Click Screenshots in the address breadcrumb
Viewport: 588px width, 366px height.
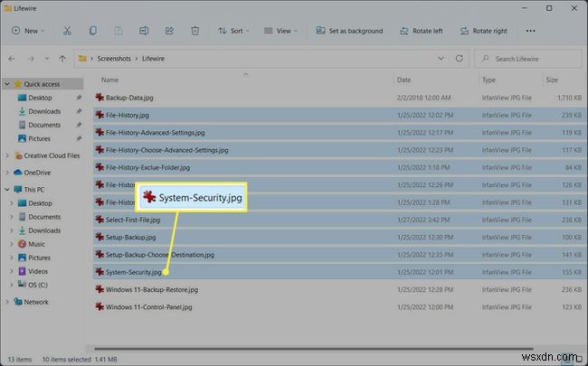coord(114,59)
